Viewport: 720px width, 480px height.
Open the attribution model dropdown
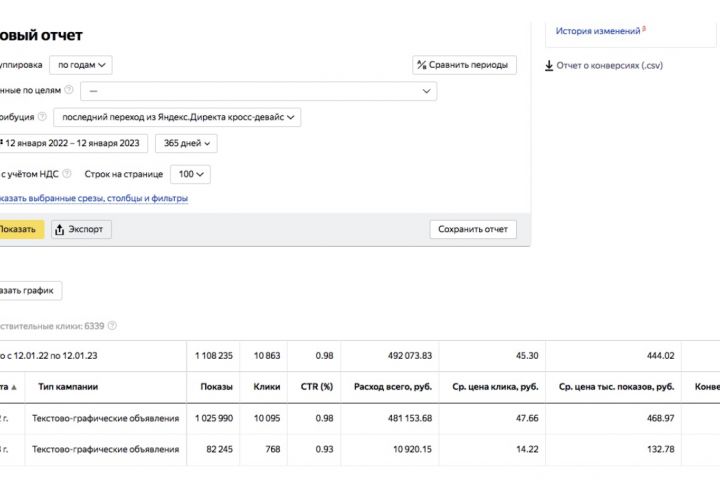[175, 117]
